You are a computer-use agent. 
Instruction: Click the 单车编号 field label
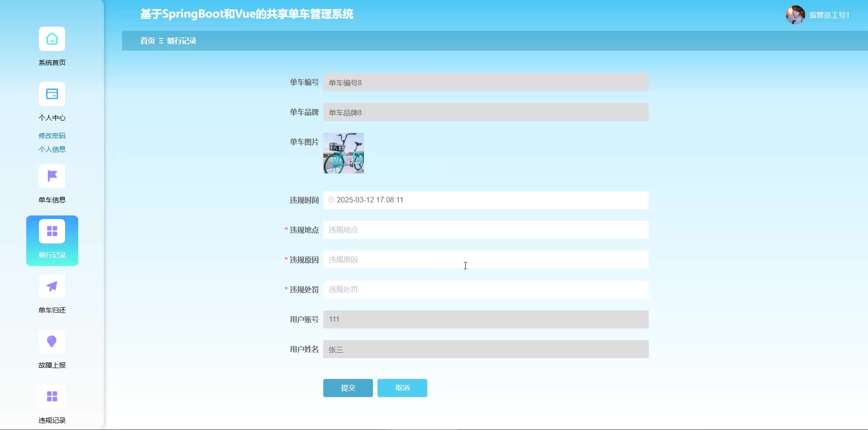[304, 82]
